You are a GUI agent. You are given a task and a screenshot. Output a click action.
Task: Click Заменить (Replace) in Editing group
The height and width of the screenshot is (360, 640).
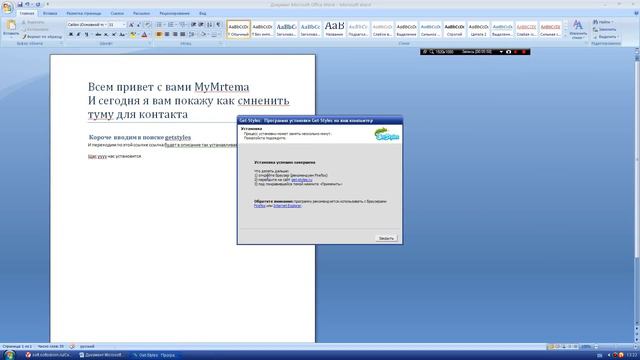(x=604, y=29)
